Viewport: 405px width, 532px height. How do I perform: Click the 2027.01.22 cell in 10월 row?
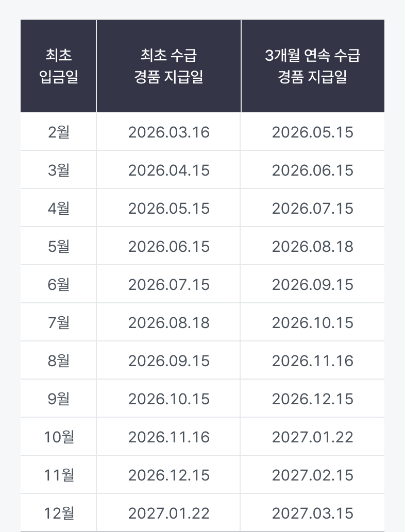click(313, 437)
